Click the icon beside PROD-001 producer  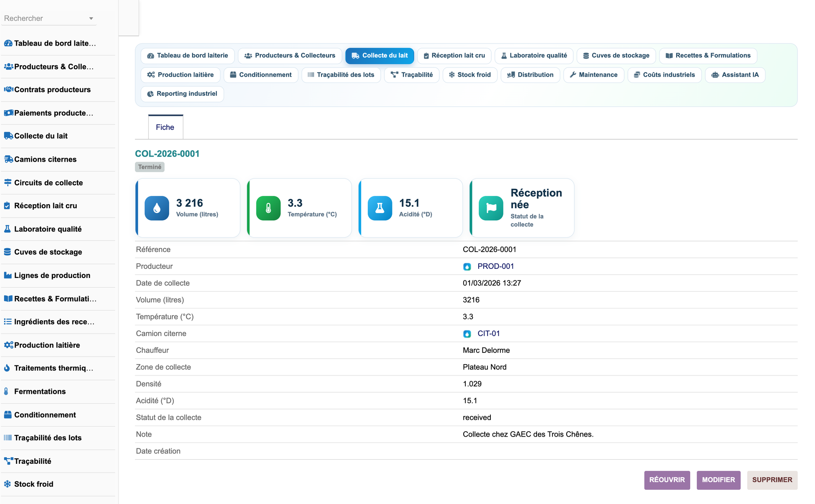point(467,267)
